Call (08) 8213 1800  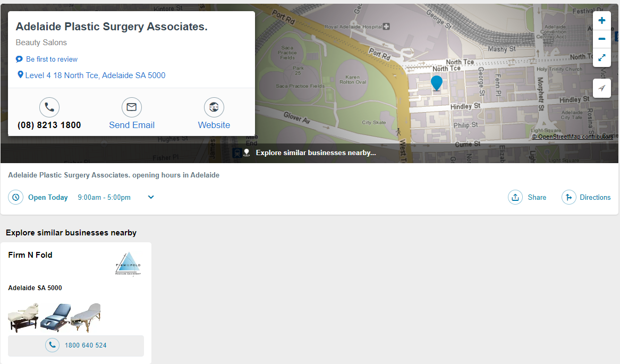point(49,125)
